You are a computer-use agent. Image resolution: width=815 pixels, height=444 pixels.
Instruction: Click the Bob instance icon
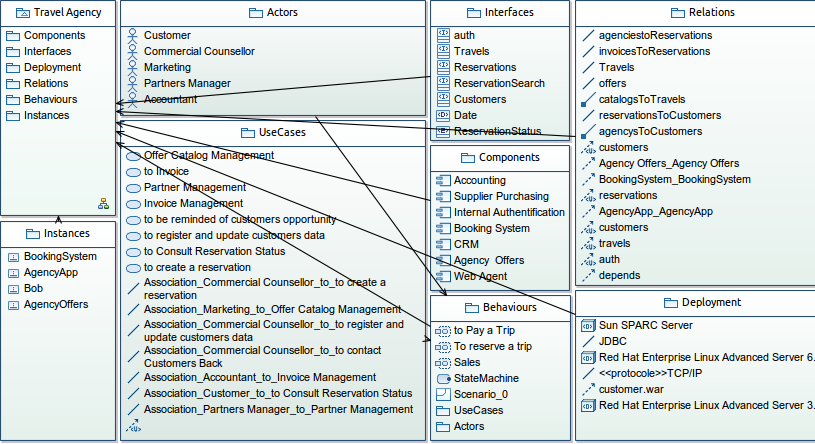(x=14, y=289)
